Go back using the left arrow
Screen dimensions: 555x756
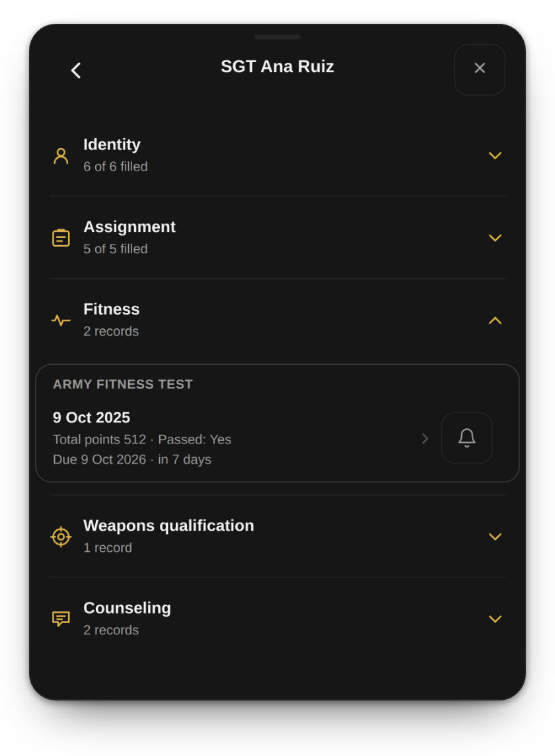click(x=76, y=71)
